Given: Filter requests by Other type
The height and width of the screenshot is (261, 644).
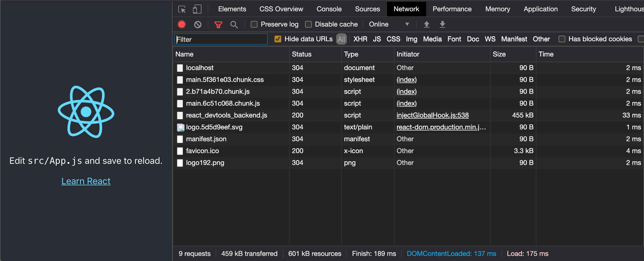Looking at the screenshot, I should [541, 39].
